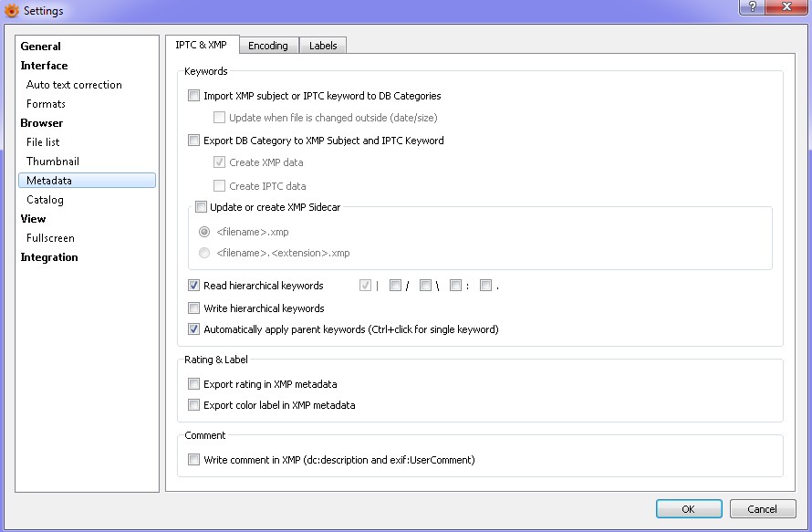Uncheck Read hierarchical keywords
Image resolution: width=812 pixels, height=532 pixels.
[193, 285]
